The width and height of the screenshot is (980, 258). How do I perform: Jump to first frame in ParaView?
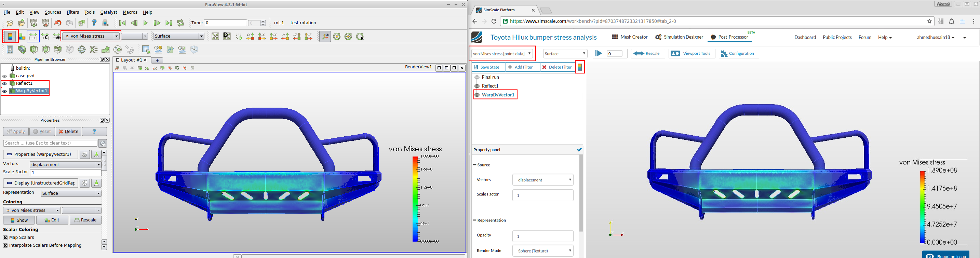122,23
